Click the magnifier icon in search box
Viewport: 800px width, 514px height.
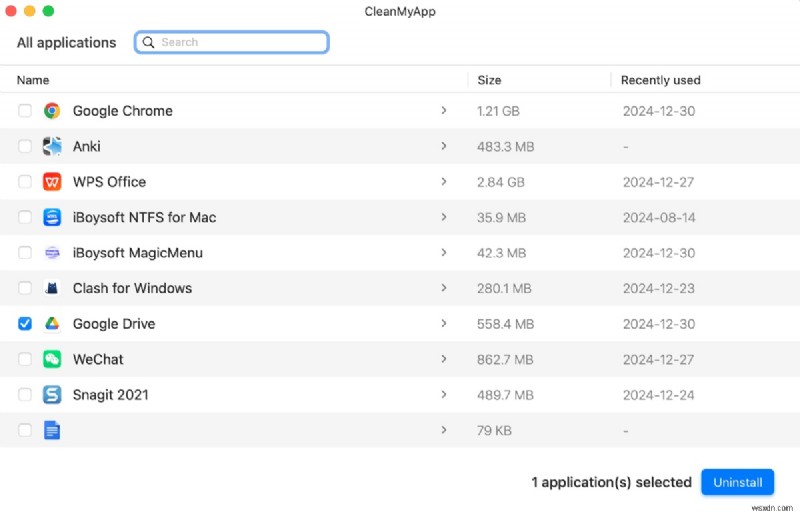pyautogui.click(x=148, y=42)
